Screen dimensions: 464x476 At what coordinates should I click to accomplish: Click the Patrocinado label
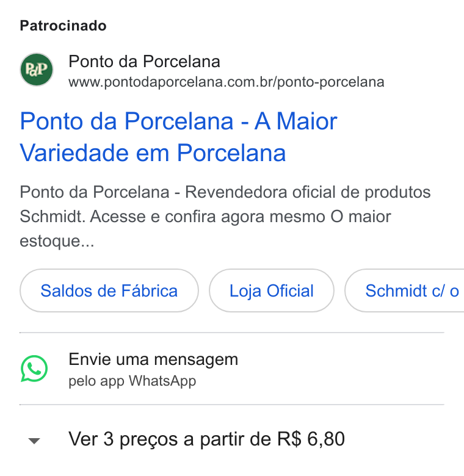(x=63, y=26)
